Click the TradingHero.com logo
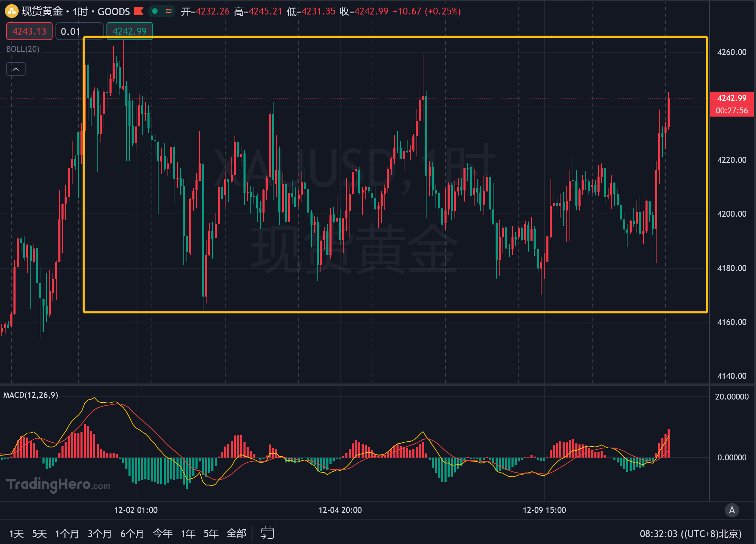756x544 pixels. [58, 485]
